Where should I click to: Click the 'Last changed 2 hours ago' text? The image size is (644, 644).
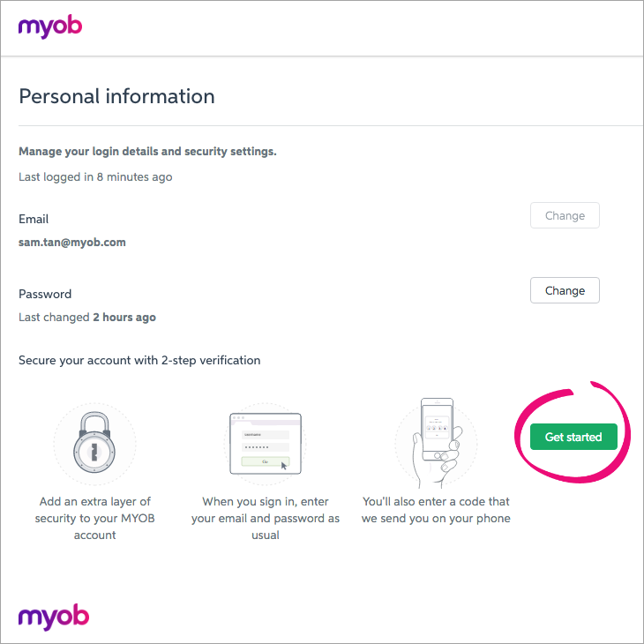[87, 317]
